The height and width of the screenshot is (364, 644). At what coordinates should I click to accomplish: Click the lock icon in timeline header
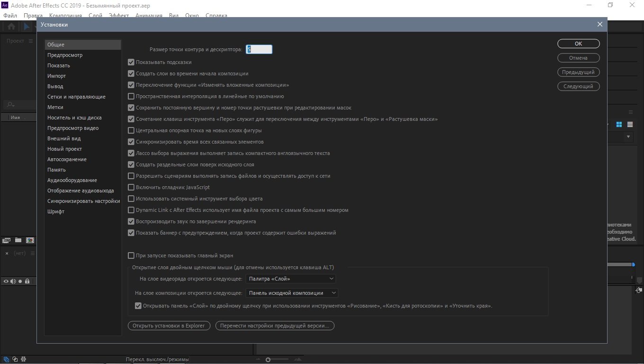click(27, 282)
